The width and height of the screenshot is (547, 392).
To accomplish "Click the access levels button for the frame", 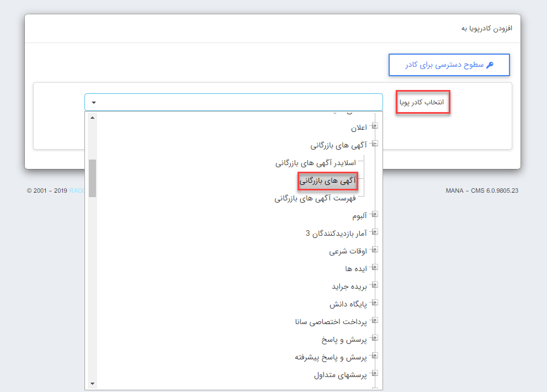I will coord(449,65).
